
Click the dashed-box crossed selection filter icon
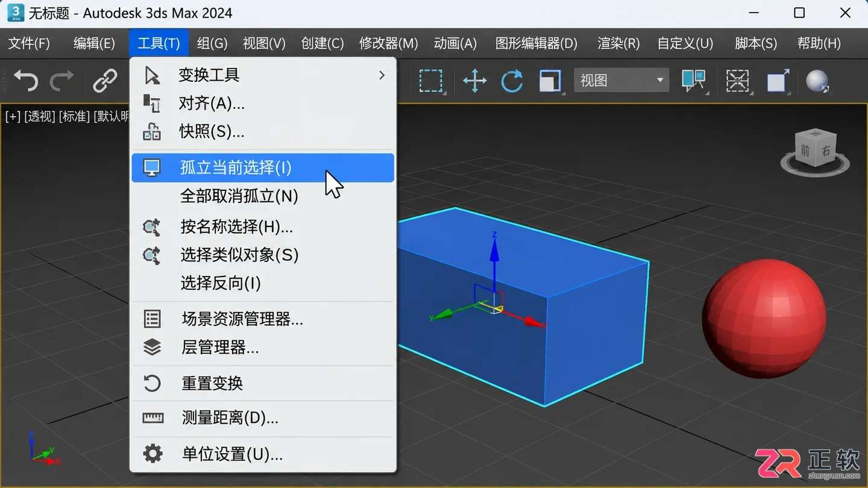coord(737,80)
